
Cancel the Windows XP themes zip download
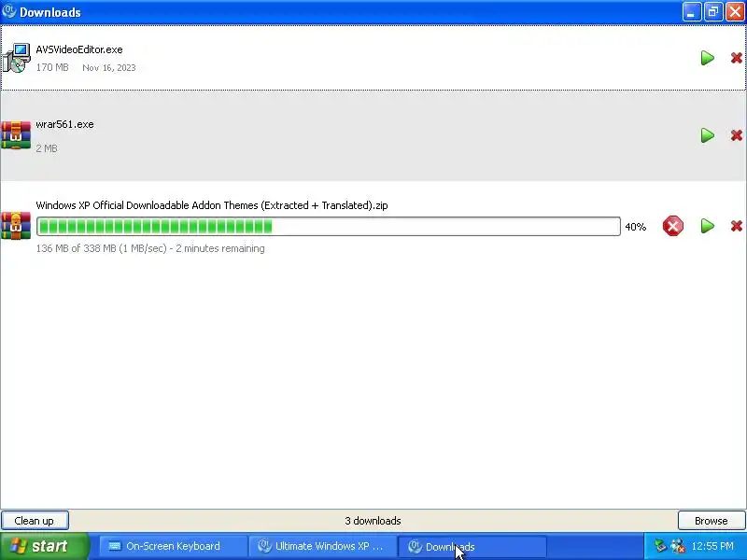click(x=672, y=226)
